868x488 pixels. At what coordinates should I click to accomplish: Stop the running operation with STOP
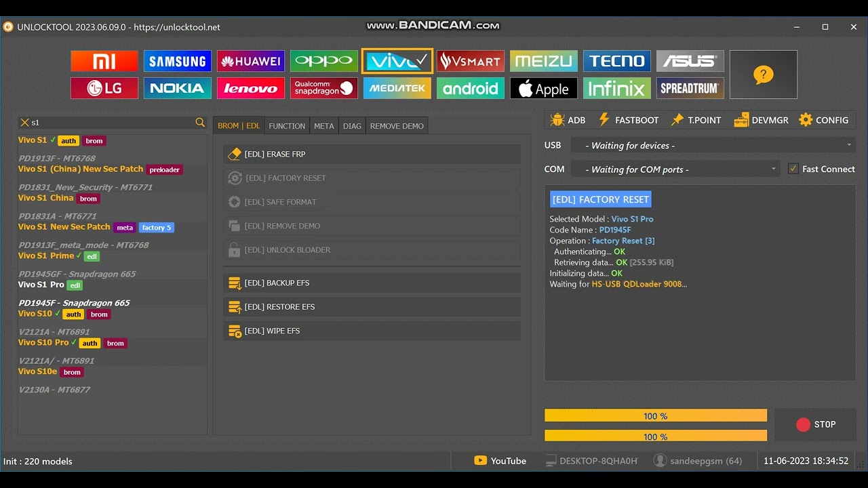pos(815,424)
